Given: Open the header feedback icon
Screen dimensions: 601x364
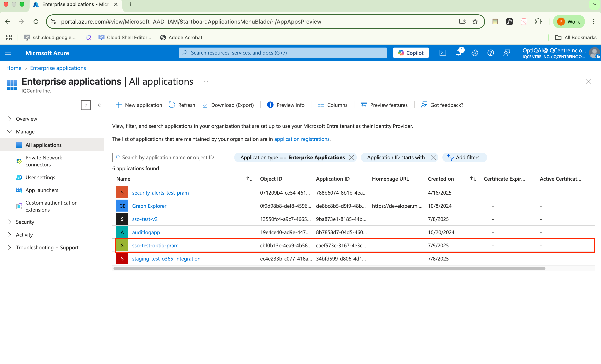Looking at the screenshot, I should [507, 53].
